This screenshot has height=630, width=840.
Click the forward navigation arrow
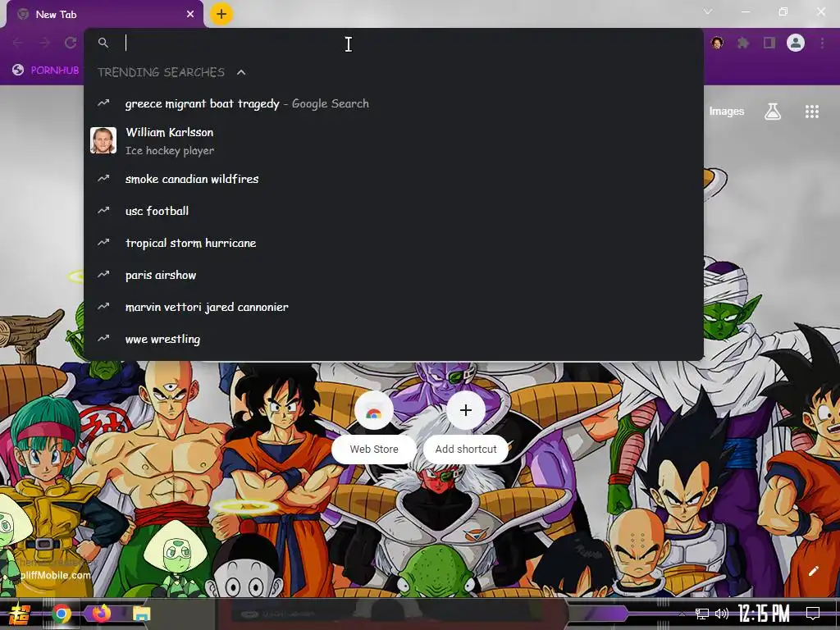click(x=44, y=43)
